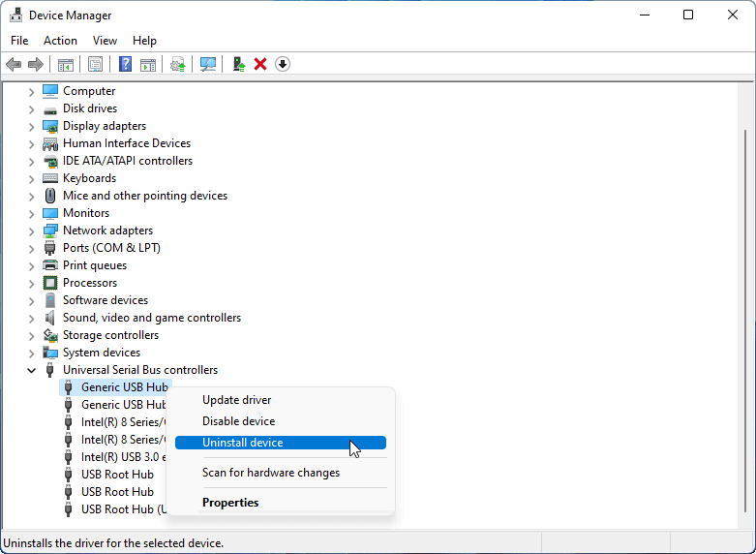756x554 pixels.
Task: Select the Universal Serial Bus controllers label
Action: coord(140,370)
